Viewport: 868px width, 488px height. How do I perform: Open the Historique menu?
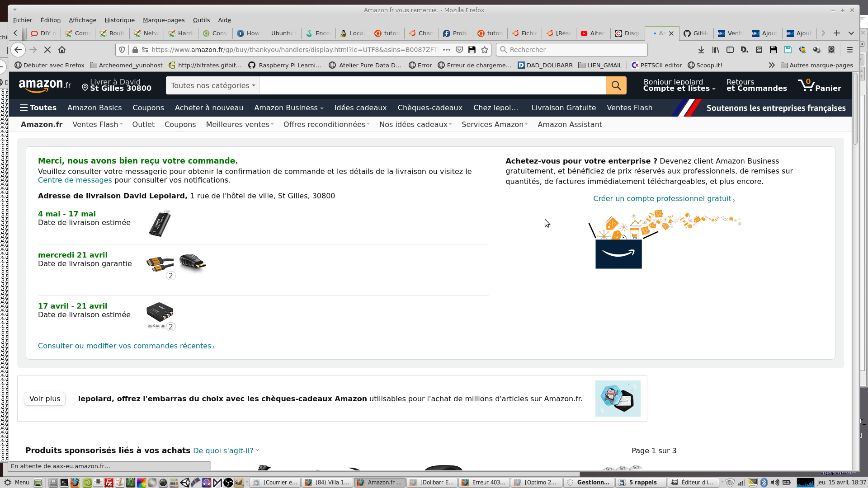[119, 20]
